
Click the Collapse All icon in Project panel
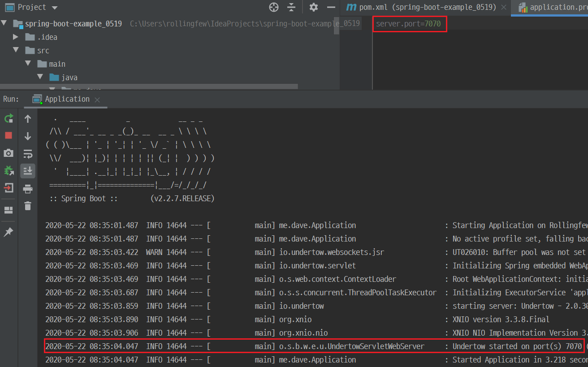(x=292, y=7)
